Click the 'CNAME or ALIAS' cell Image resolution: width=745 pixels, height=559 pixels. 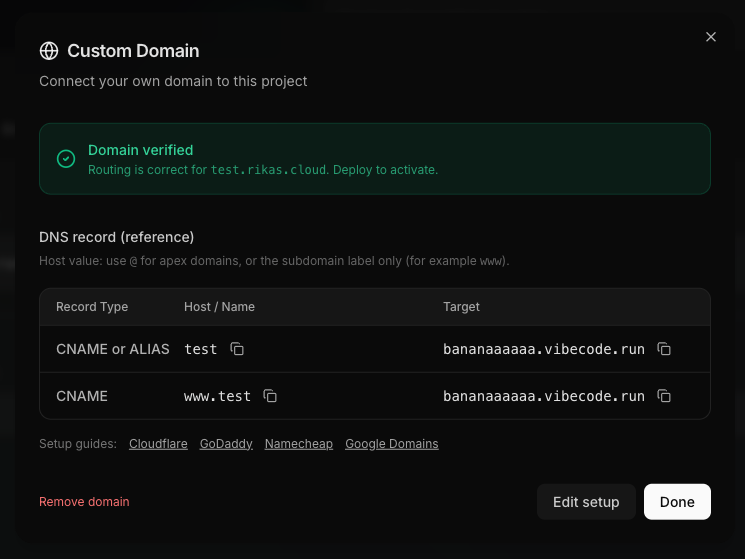tap(113, 349)
